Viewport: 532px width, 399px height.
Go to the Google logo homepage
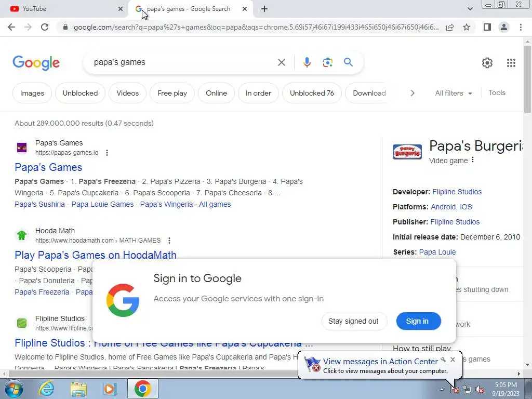[x=36, y=63]
